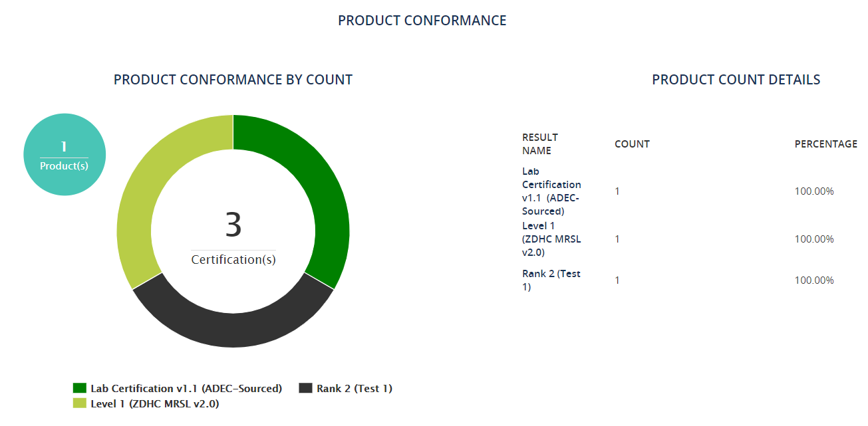Open count value 1 for Level 1 row
The height and width of the screenshot is (426, 868).
coord(617,239)
